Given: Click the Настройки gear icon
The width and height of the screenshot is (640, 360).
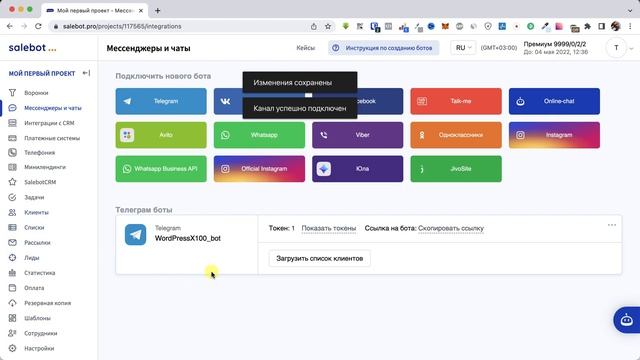Looking at the screenshot, I should (x=12, y=348).
